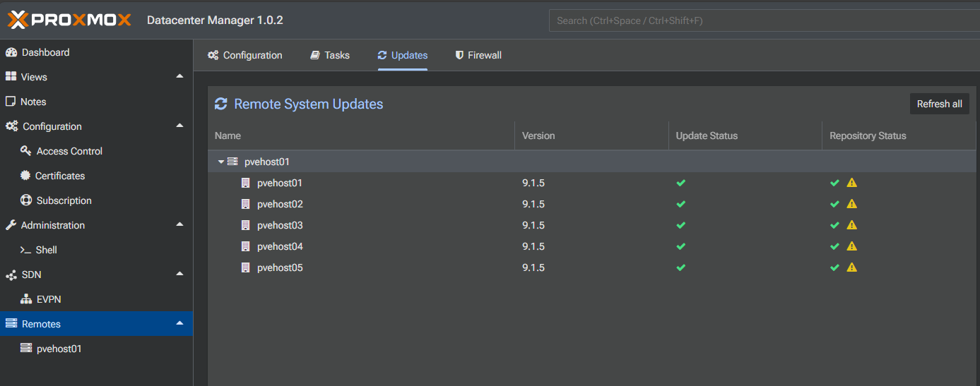Click the 9.1.5 version for pvehost05
The image size is (980, 386).
point(533,267)
